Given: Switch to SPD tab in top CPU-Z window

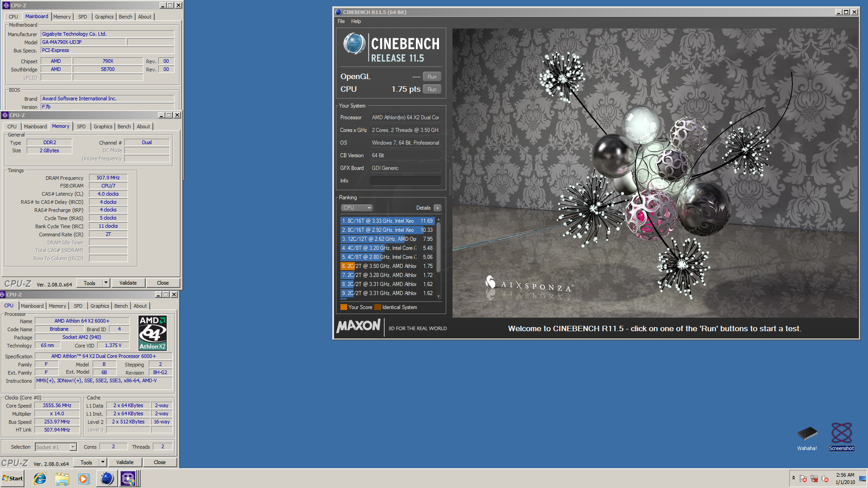Looking at the screenshot, I should point(82,17).
